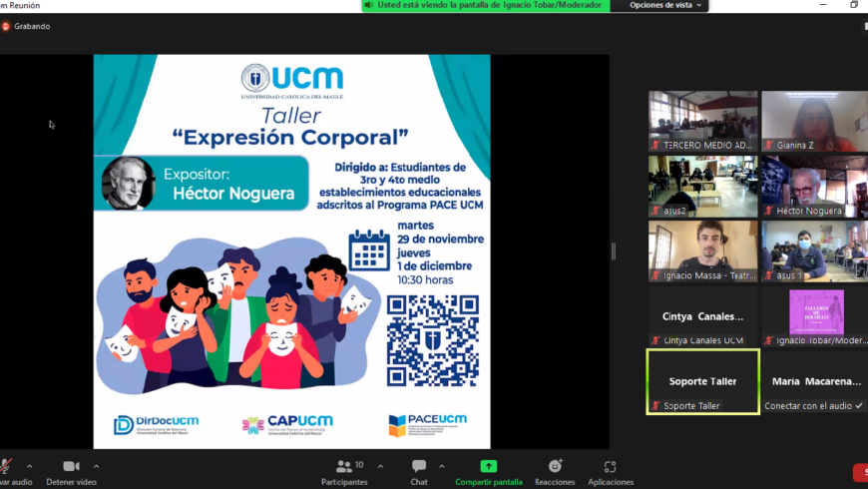The width and height of the screenshot is (868, 489).
Task: Click Héctor Noguera's portrait photo on poster
Action: tap(128, 184)
